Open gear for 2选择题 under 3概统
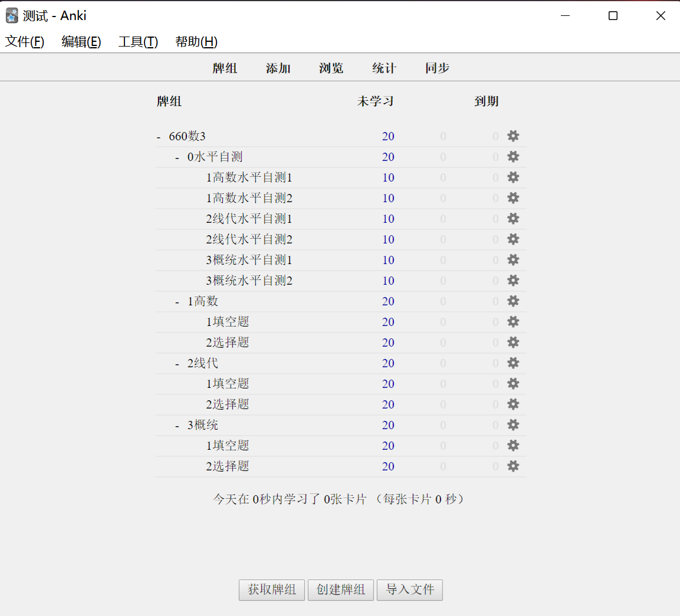Image resolution: width=680 pixels, height=616 pixels. click(513, 466)
